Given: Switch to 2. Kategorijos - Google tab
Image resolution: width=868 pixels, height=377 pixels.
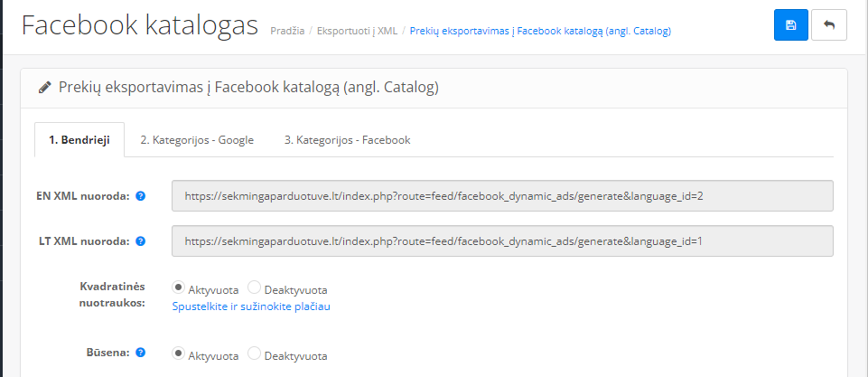Looking at the screenshot, I should click(x=197, y=140).
